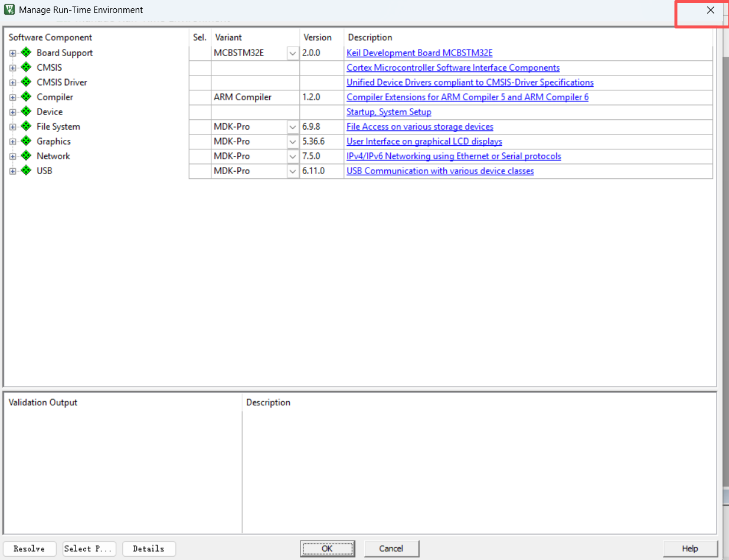Click the Device green diamond icon
Image resolution: width=729 pixels, height=560 pixels.
point(26,112)
